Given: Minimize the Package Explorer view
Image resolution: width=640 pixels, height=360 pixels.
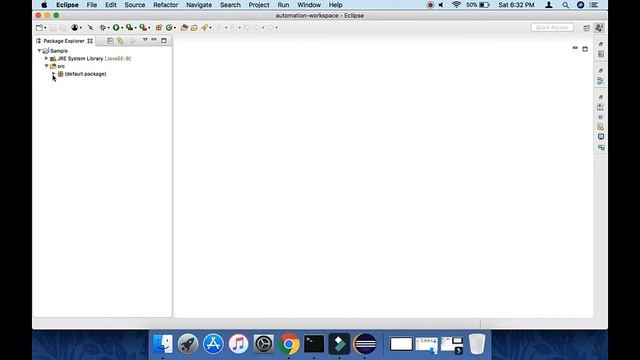Looking at the screenshot, I should point(154,40).
